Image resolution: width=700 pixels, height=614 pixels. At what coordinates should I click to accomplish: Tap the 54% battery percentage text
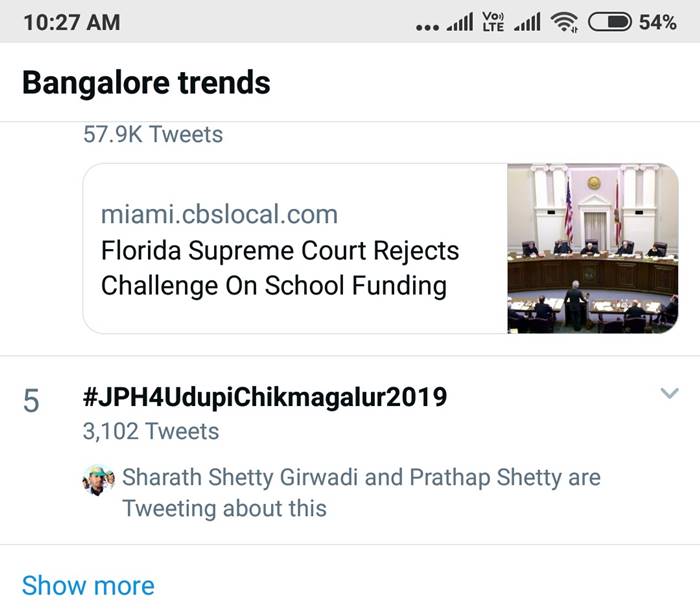(x=657, y=22)
